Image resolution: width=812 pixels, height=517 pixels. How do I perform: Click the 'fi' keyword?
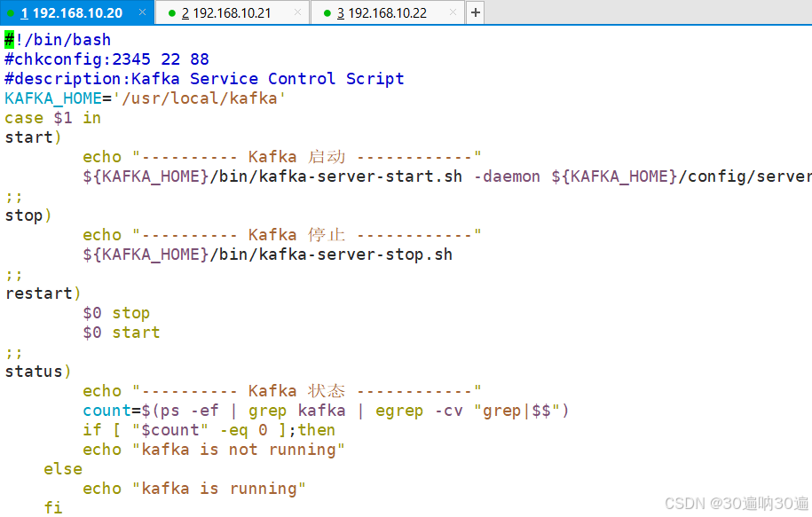(x=53, y=507)
